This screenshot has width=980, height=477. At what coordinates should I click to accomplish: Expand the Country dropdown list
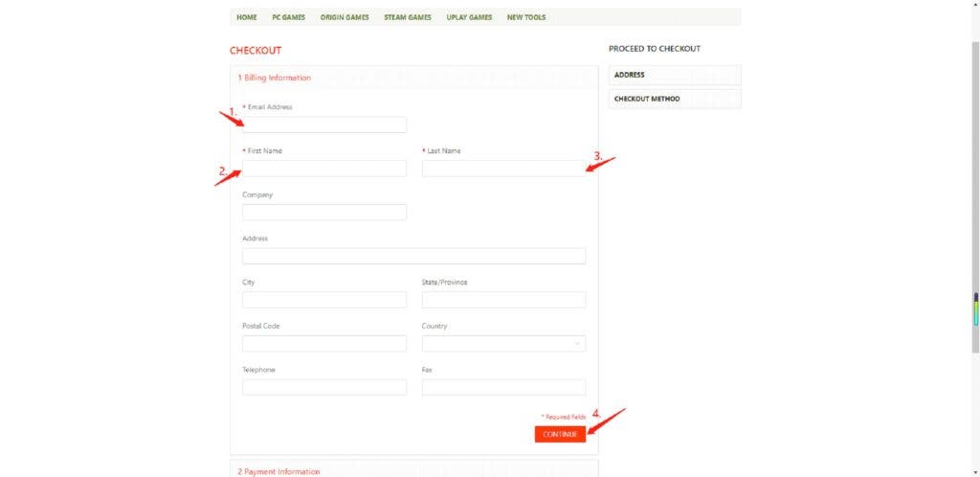coord(503,344)
